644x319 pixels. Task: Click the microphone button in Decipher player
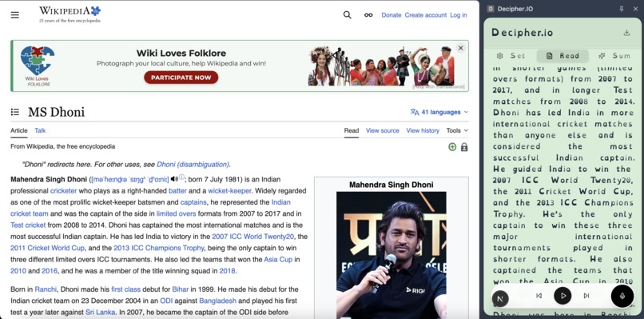point(622,296)
